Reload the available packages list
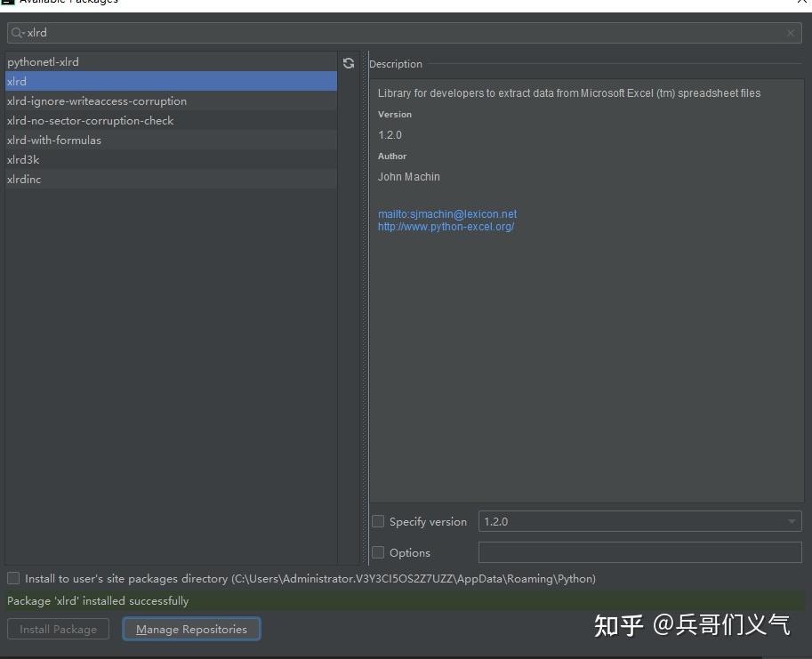The image size is (812, 659). click(348, 63)
